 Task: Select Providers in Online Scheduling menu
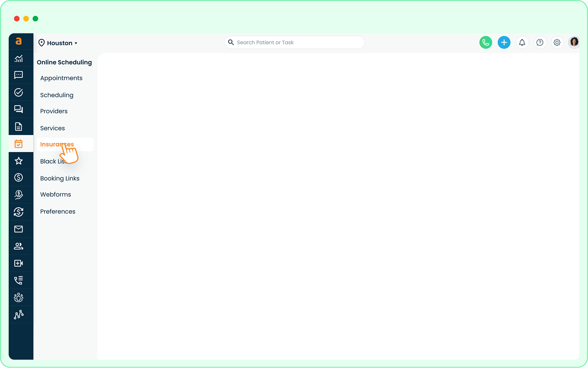[54, 111]
